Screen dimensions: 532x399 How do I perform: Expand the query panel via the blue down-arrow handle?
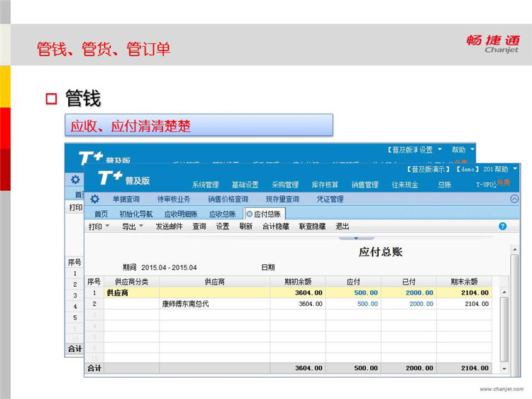(x=356, y=238)
